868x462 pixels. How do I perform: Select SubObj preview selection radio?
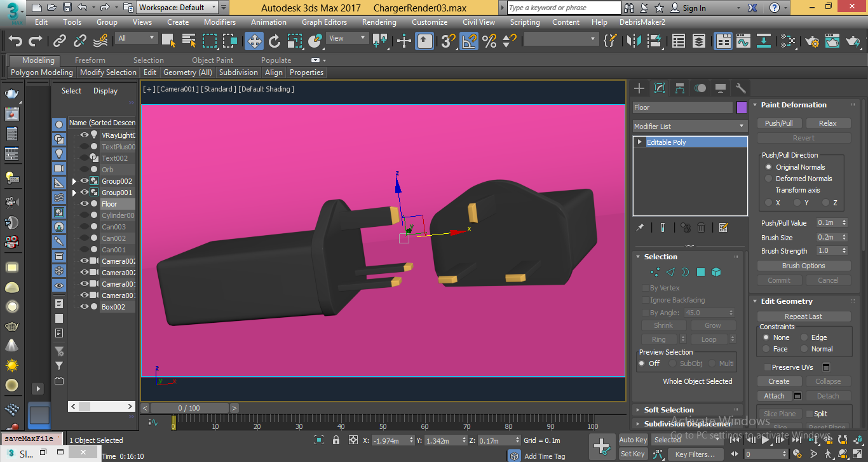[x=672, y=363]
